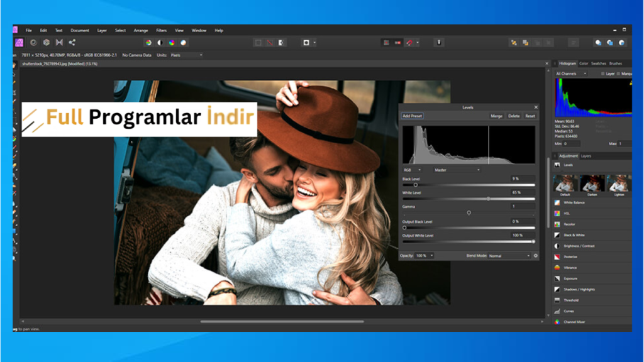Click the Export Persona share icon
This screenshot has height=362, width=644.
[x=72, y=42]
